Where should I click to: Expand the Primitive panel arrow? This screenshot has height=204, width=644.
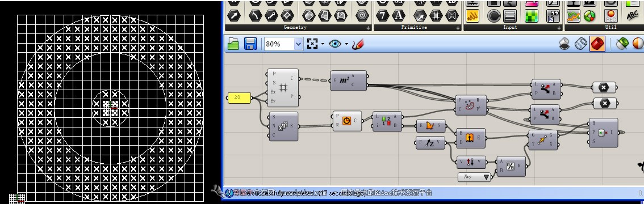tap(458, 28)
